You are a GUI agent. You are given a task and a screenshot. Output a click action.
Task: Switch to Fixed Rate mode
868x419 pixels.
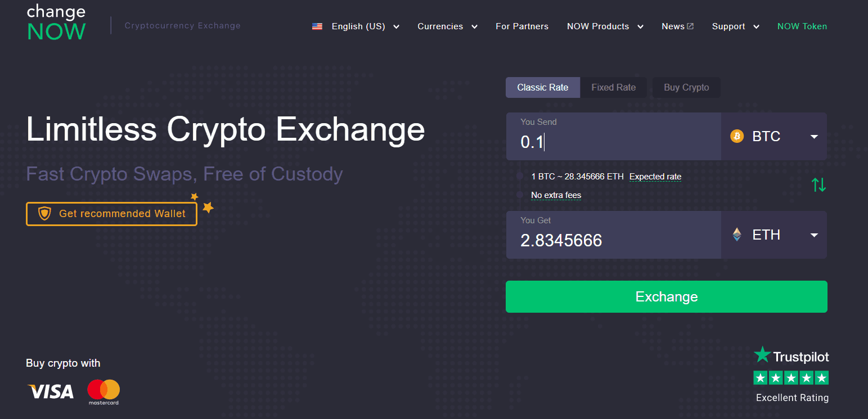pos(613,88)
